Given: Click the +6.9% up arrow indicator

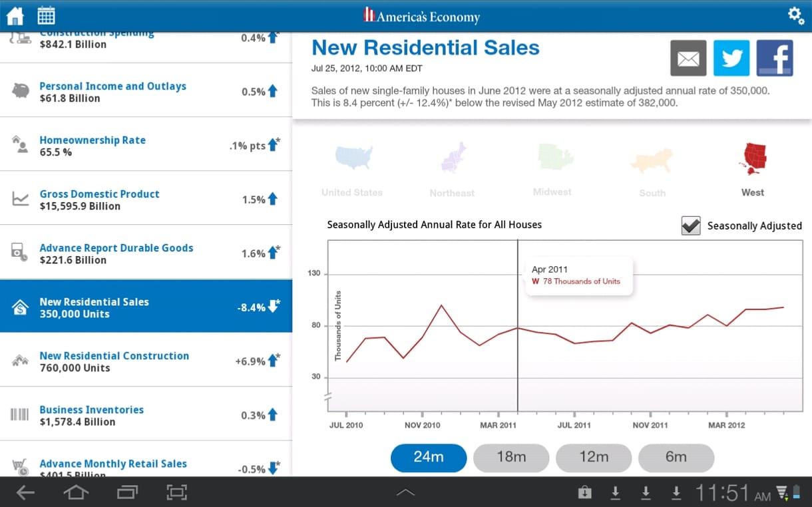Looking at the screenshot, I should 273,361.
